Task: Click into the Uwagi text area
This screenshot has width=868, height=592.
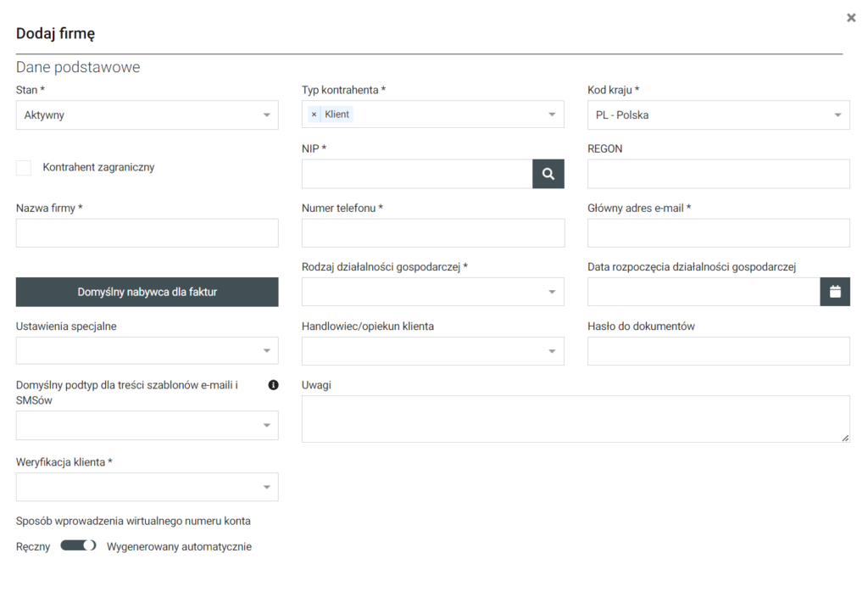Action: [575, 418]
